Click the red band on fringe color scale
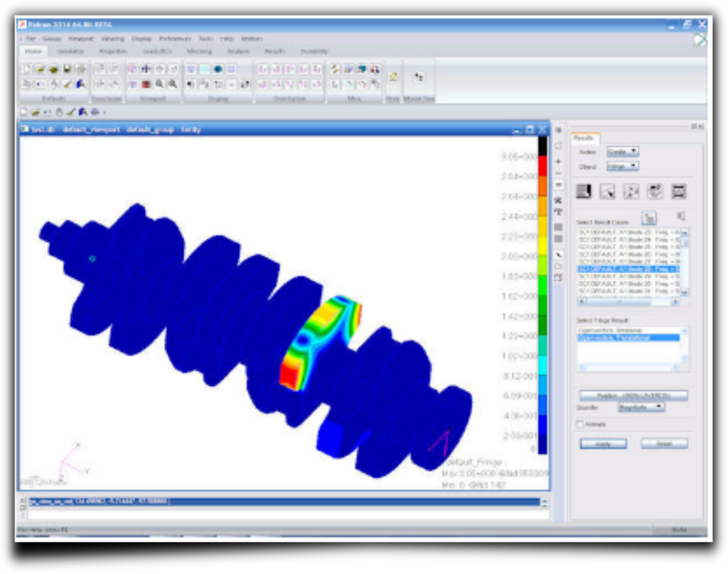 point(542,166)
